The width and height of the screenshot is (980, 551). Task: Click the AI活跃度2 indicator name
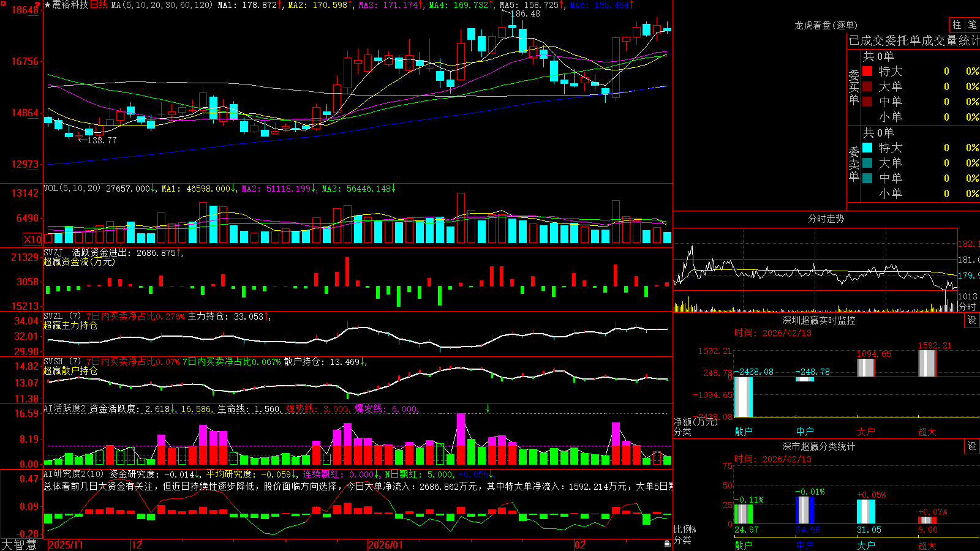pyautogui.click(x=65, y=408)
